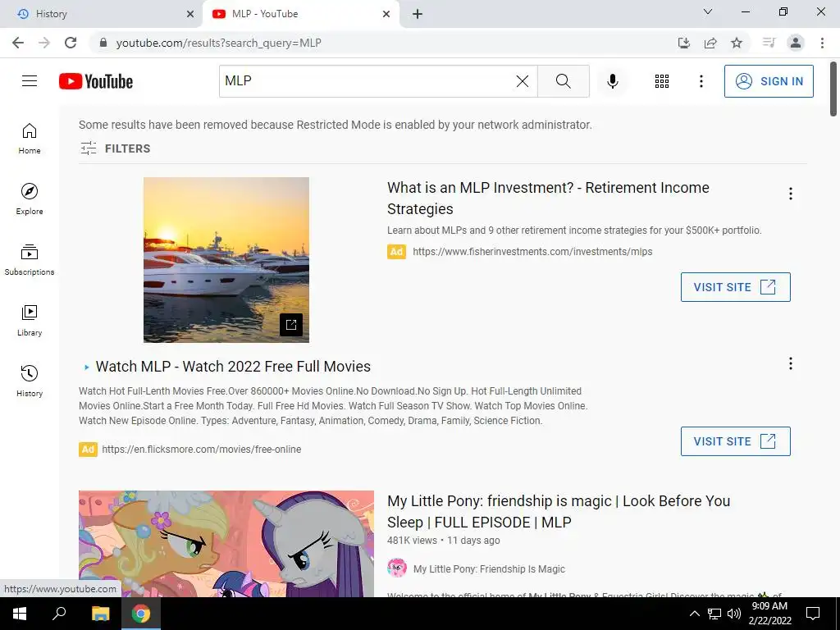
Task: Open the media control icon in Chrome toolbar
Action: coord(769,43)
